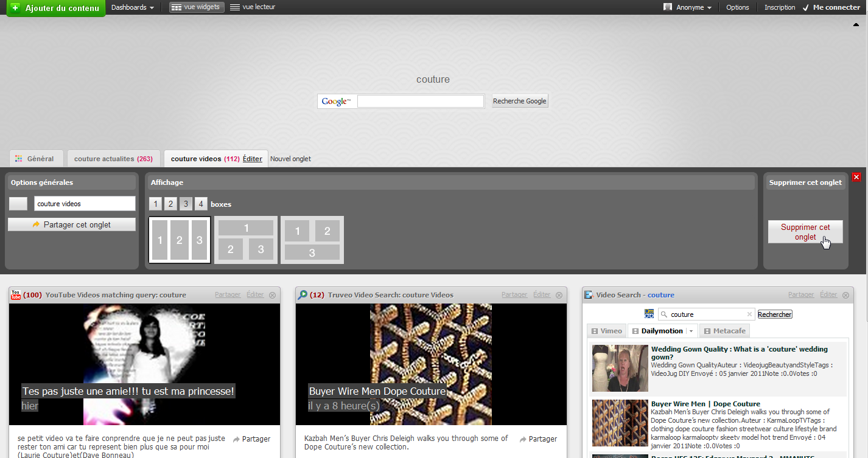Image resolution: width=868 pixels, height=458 pixels.
Task: Edit the tab name field couture videos
Action: (x=85, y=204)
